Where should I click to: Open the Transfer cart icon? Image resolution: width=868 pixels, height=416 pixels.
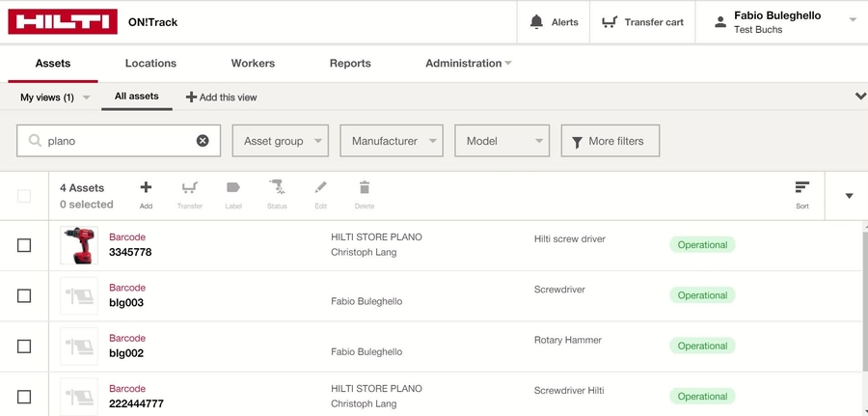(609, 22)
